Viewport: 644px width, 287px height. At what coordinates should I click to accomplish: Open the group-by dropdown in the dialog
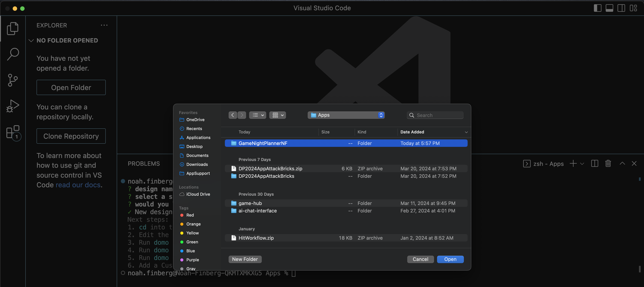(277, 115)
